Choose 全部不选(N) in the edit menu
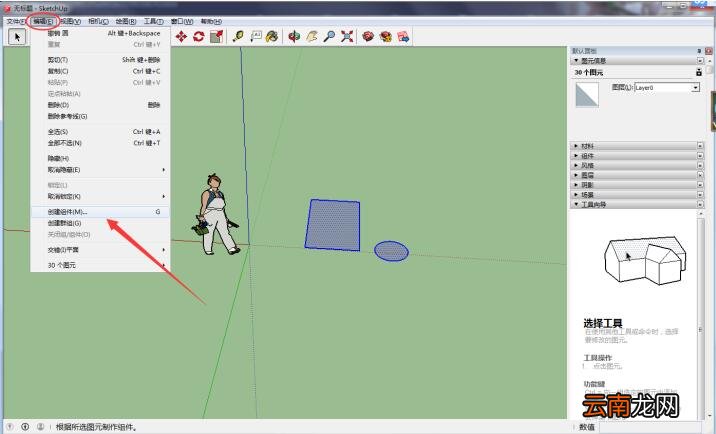Image resolution: width=716 pixels, height=434 pixels. point(100,143)
